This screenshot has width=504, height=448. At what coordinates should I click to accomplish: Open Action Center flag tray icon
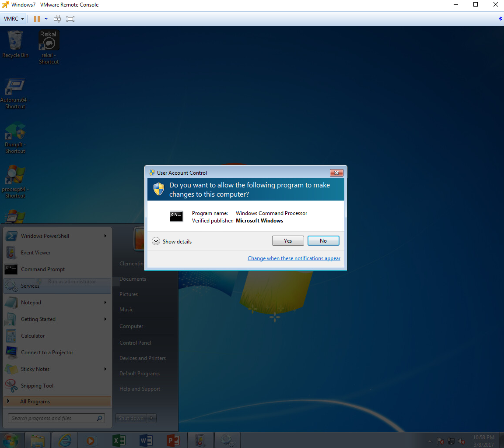pyautogui.click(x=441, y=441)
